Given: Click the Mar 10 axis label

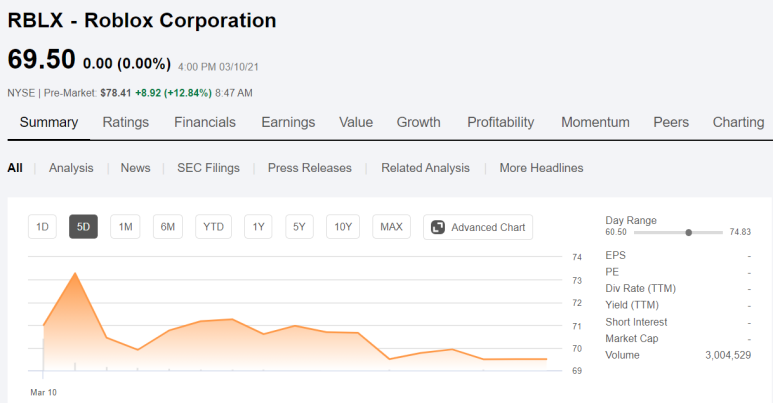Looking at the screenshot, I should [x=43, y=393].
